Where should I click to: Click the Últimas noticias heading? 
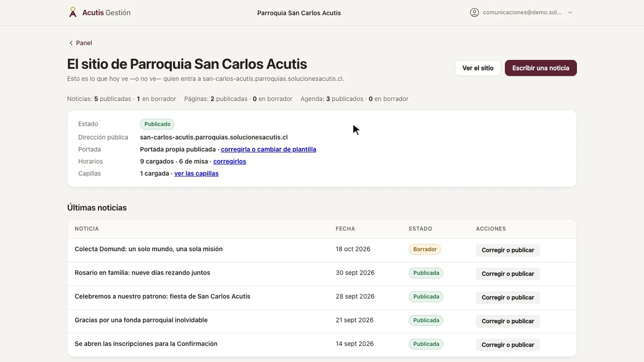[97, 208]
